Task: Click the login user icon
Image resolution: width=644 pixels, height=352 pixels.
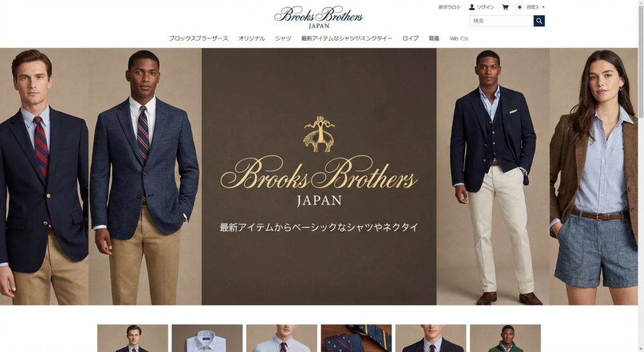Action: click(x=472, y=7)
